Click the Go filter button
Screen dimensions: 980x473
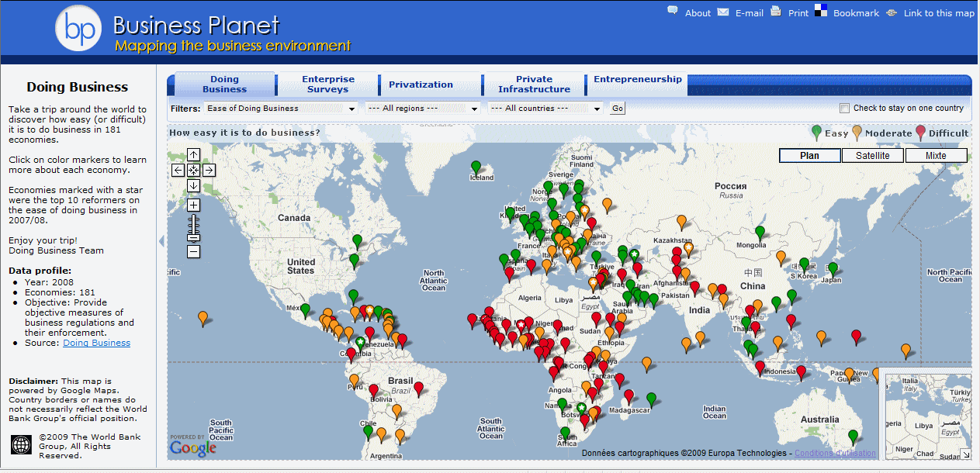click(x=618, y=109)
